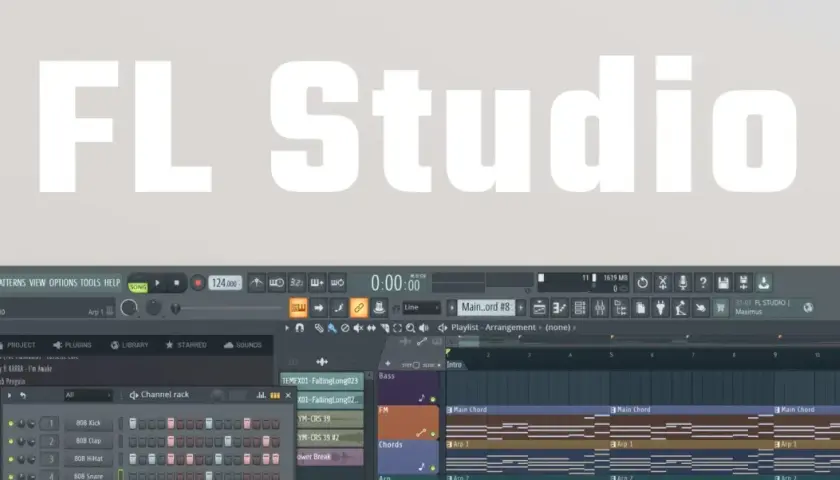Open the Line snap dropdown
The width and height of the screenshot is (840, 480).
coord(421,308)
